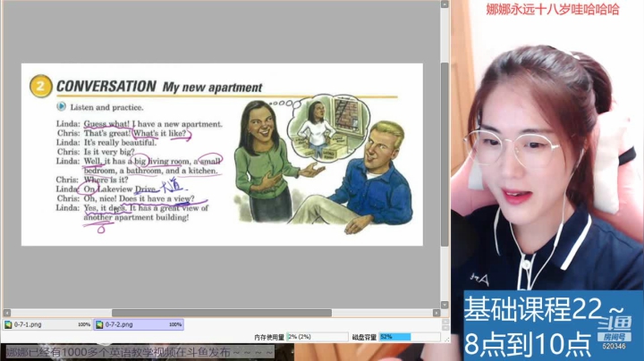Screen dimensions: 644x361
Task: Click the Listen and practice text
Action: pos(106,107)
